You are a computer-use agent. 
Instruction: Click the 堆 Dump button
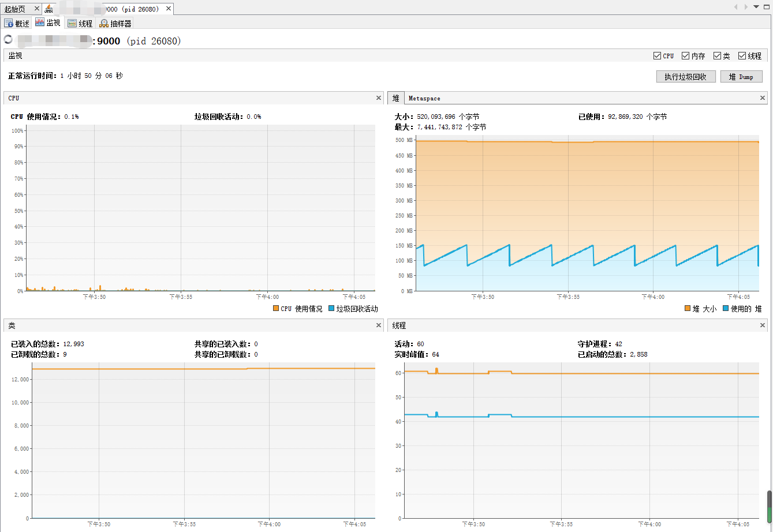[741, 76]
